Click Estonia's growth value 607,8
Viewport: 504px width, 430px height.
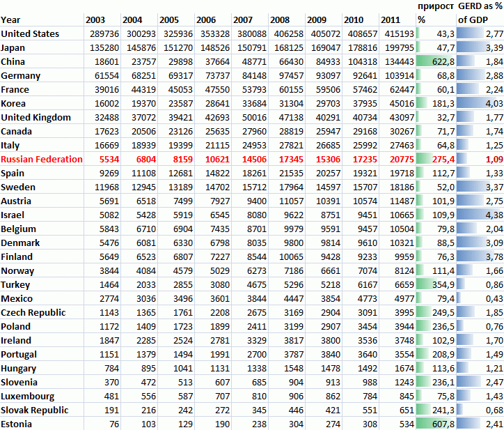coord(443,424)
